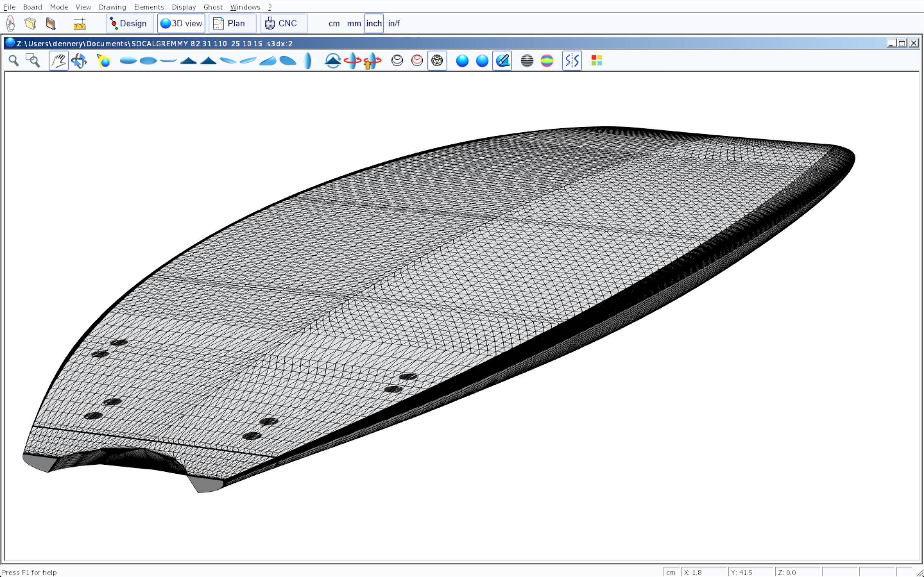Click the four-color squares icon
The height and width of the screenshot is (577, 924).
point(596,61)
